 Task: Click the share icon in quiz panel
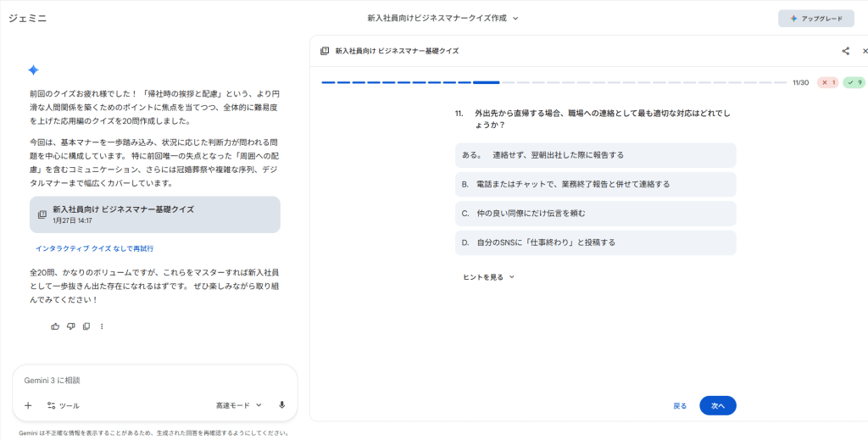click(845, 51)
